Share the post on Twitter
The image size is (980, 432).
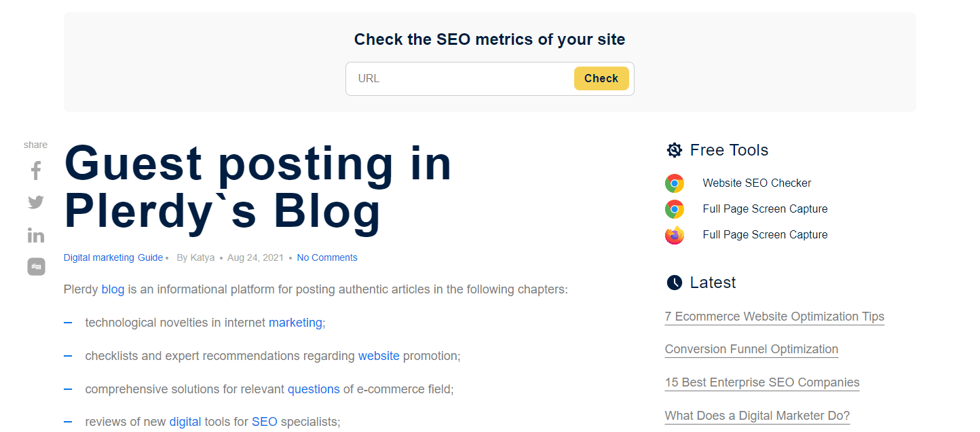click(36, 202)
